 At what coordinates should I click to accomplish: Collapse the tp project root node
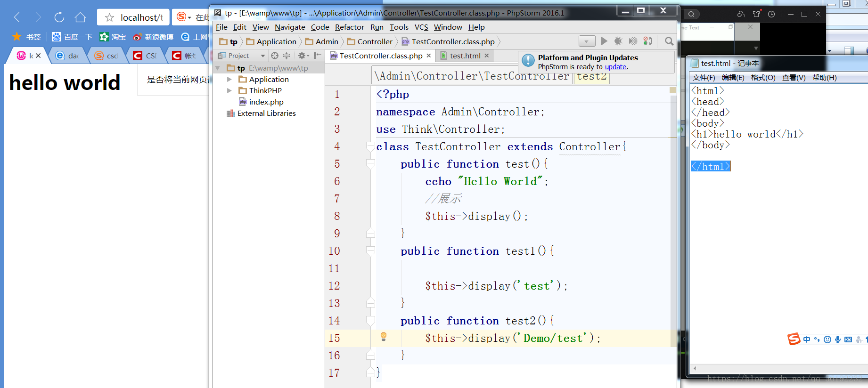pos(218,68)
